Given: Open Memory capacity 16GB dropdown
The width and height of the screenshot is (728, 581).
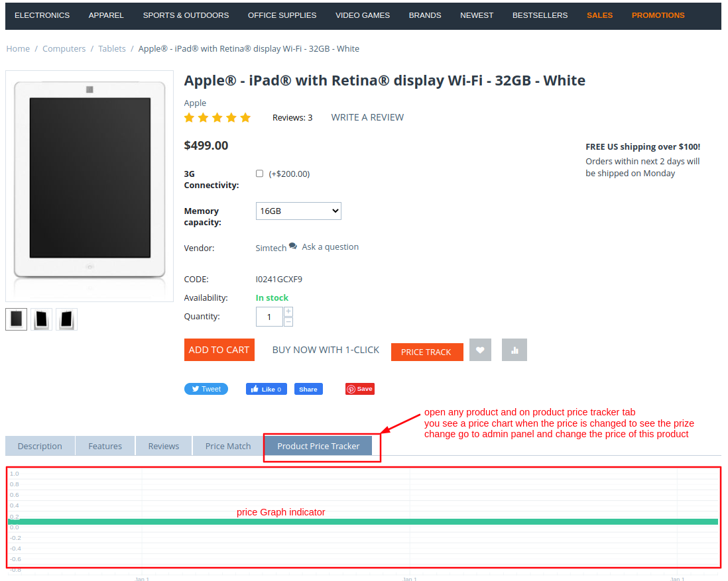Looking at the screenshot, I should [298, 211].
